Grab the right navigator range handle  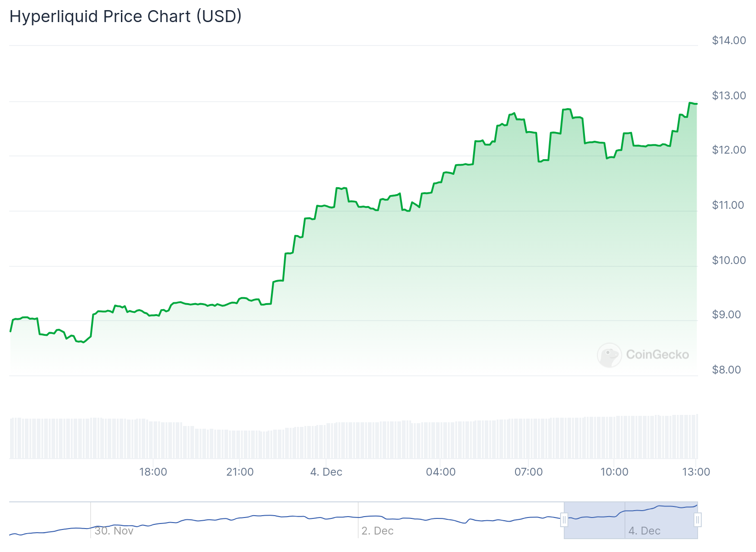[x=698, y=520]
